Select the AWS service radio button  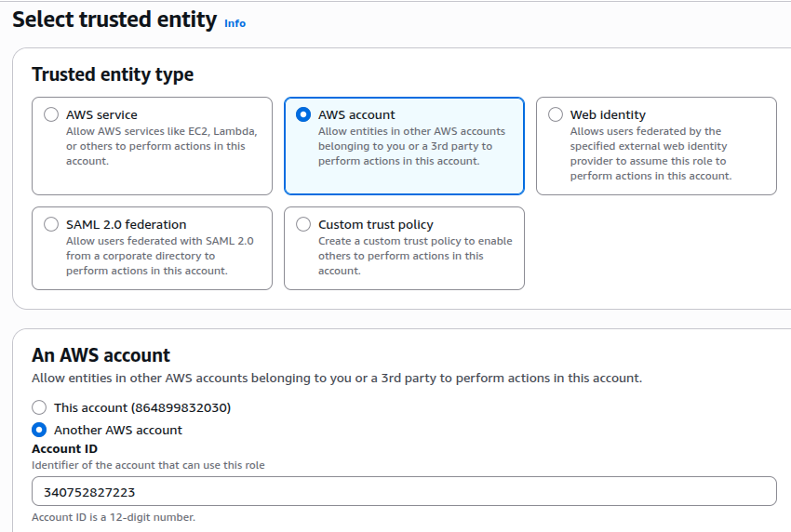tap(51, 114)
